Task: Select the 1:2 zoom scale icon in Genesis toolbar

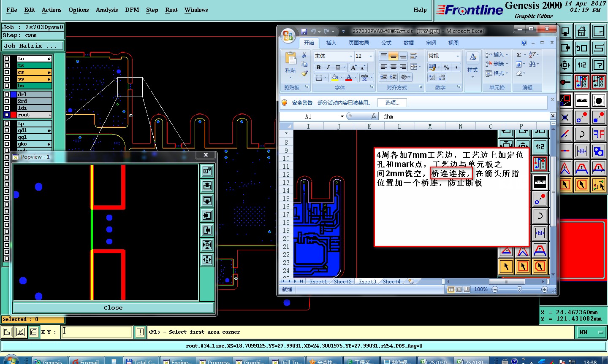Action: click(x=581, y=65)
